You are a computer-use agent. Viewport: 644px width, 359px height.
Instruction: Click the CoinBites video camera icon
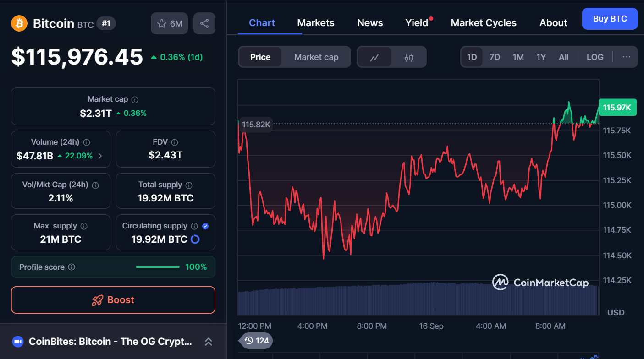(x=18, y=342)
